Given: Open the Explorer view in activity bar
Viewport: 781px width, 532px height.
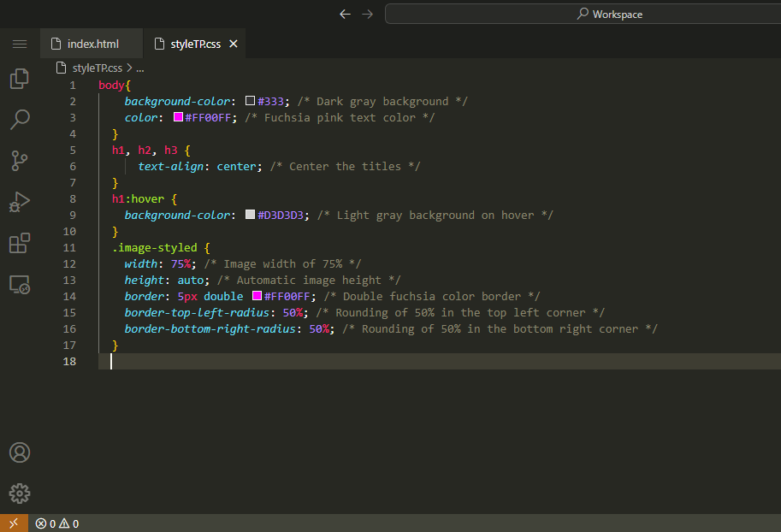Looking at the screenshot, I should point(19,79).
